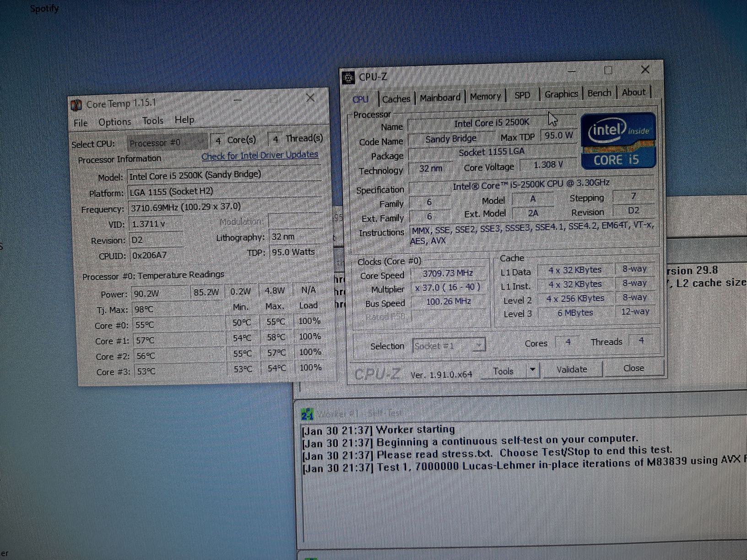This screenshot has height=560, width=747.
Task: Click the Core Voltage value 1.308 V
Action: (x=548, y=165)
